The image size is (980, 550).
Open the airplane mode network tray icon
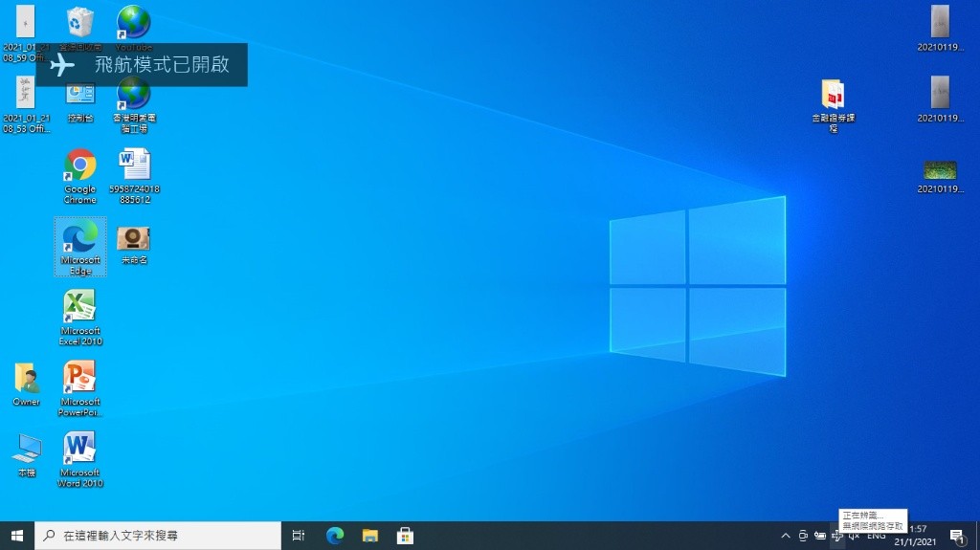(836, 536)
